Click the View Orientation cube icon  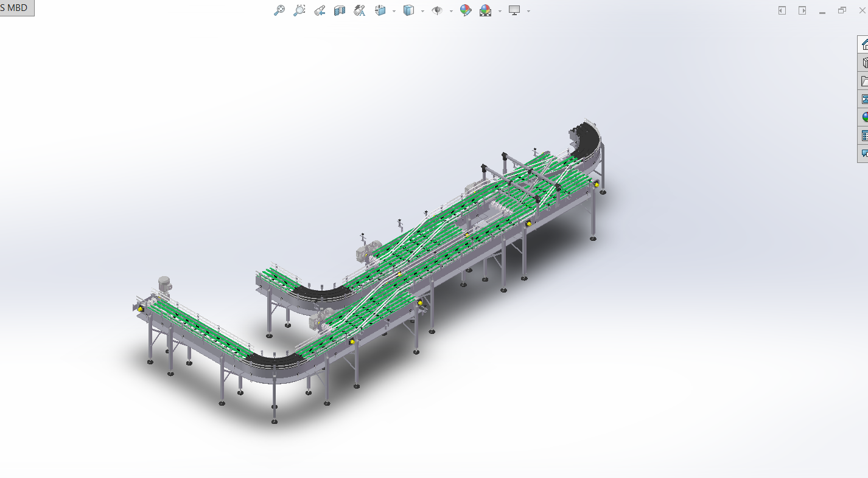click(x=380, y=10)
